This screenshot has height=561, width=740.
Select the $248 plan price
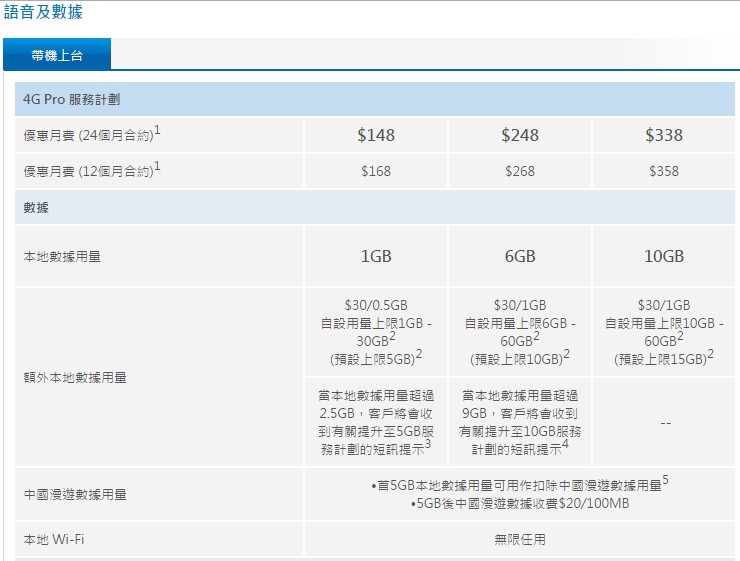[520, 135]
